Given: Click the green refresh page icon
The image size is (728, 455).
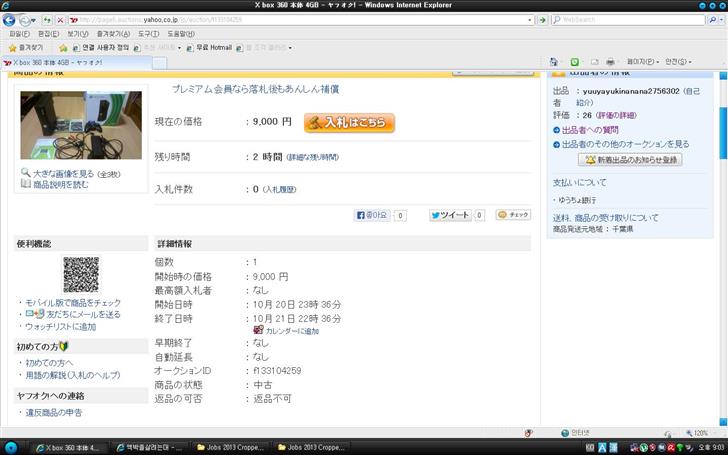Looking at the screenshot, I should (47, 20).
